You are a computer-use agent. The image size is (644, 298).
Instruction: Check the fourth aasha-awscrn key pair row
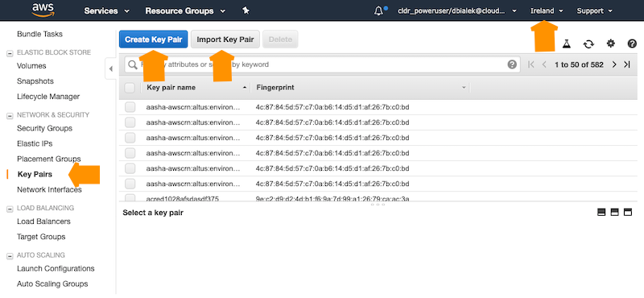pos(130,153)
